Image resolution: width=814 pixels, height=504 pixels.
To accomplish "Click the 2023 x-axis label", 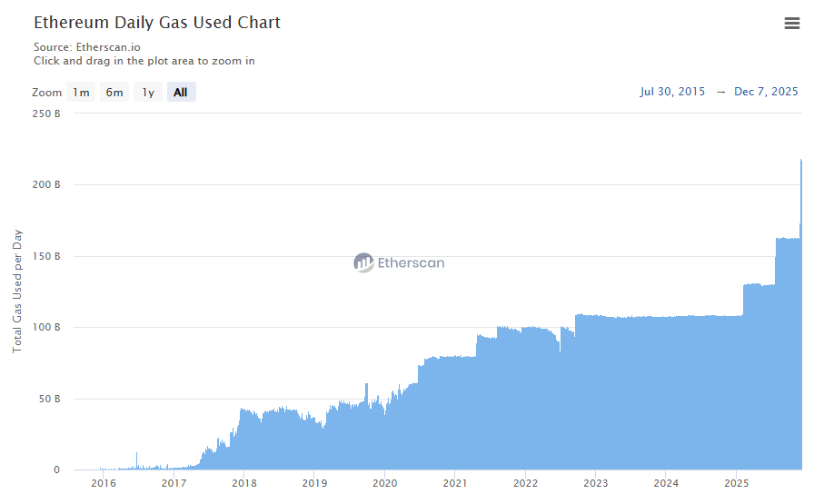I will [595, 483].
